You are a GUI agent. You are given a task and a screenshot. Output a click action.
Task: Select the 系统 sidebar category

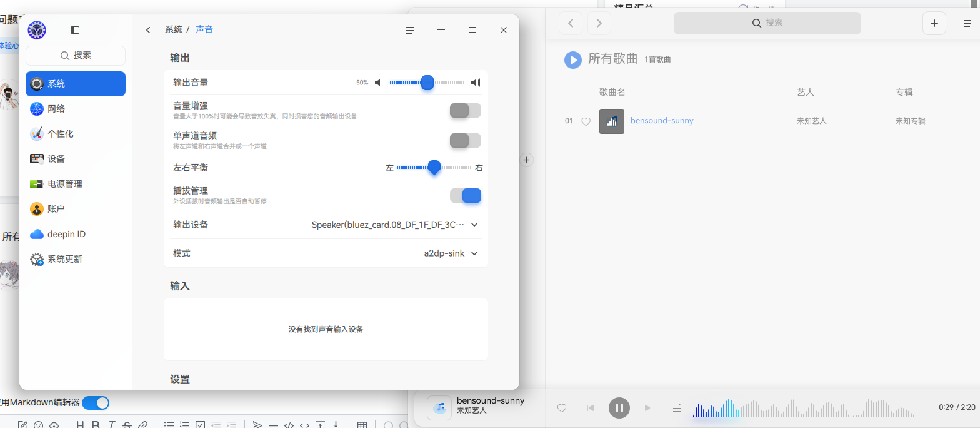pyautogui.click(x=76, y=84)
